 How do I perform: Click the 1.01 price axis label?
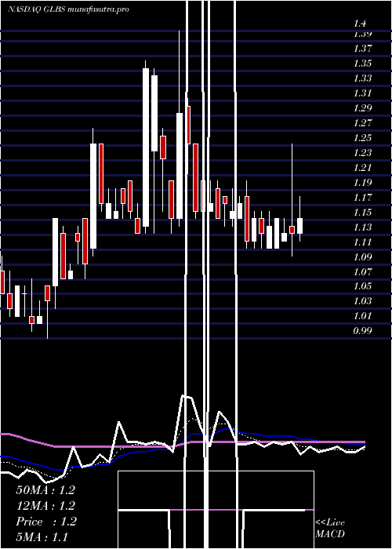point(362,316)
